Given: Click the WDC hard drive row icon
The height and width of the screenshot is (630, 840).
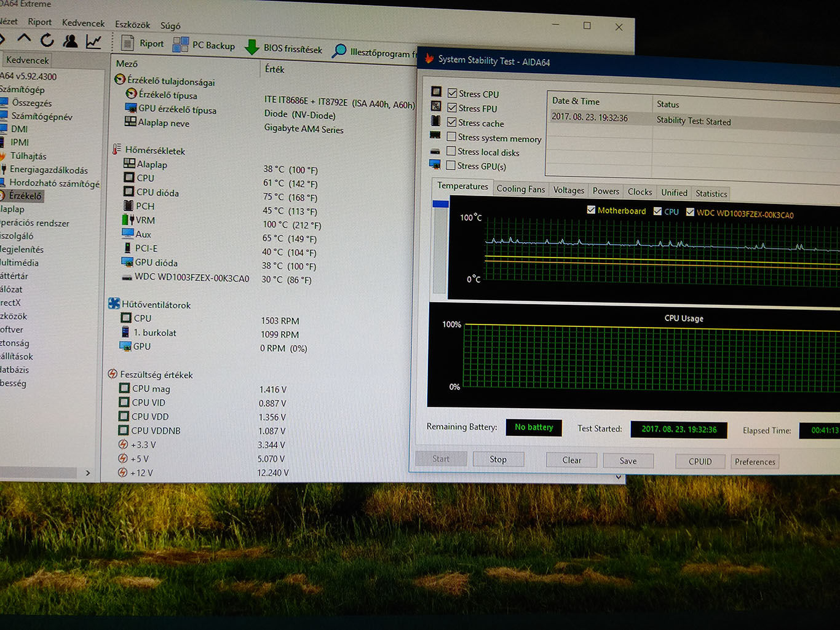Looking at the screenshot, I should (x=127, y=277).
